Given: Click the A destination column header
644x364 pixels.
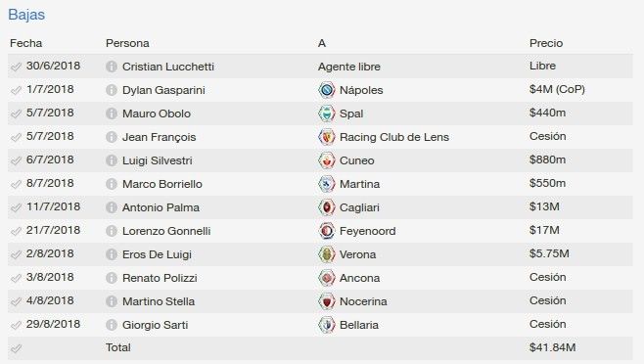Looking at the screenshot, I should coord(322,43).
